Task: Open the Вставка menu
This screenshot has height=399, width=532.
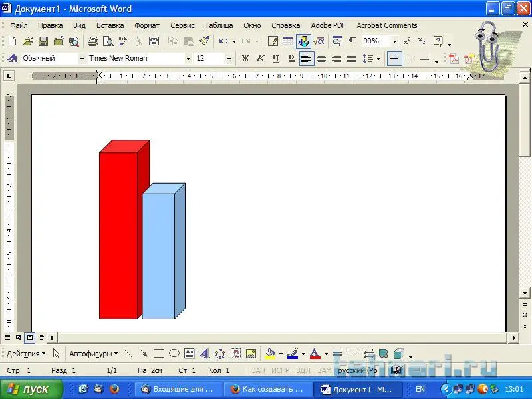Action: [110, 25]
